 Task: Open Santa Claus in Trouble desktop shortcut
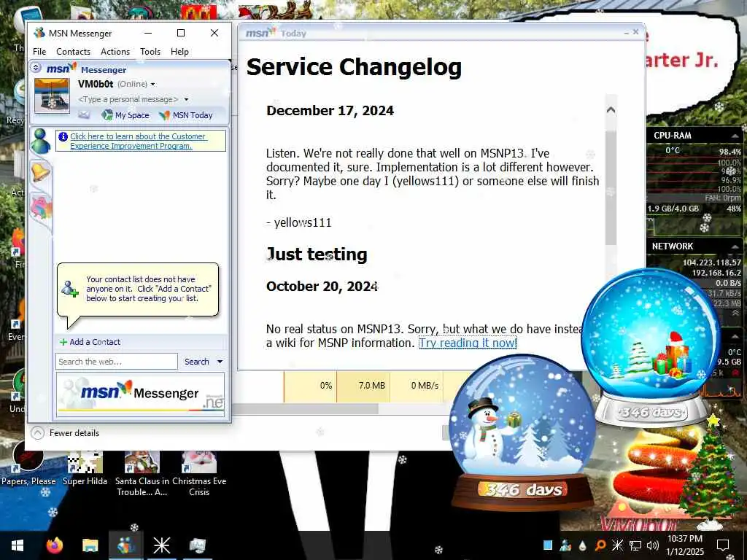tap(142, 473)
